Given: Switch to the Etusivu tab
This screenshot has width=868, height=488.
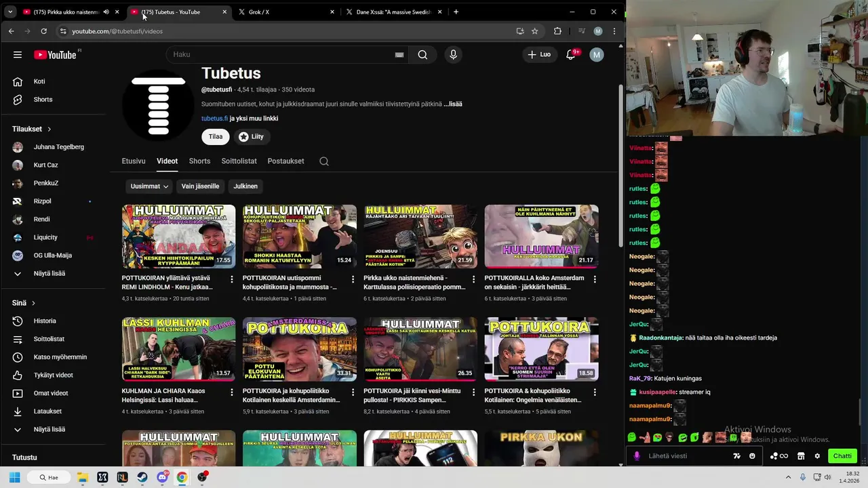Looking at the screenshot, I should click(x=134, y=161).
